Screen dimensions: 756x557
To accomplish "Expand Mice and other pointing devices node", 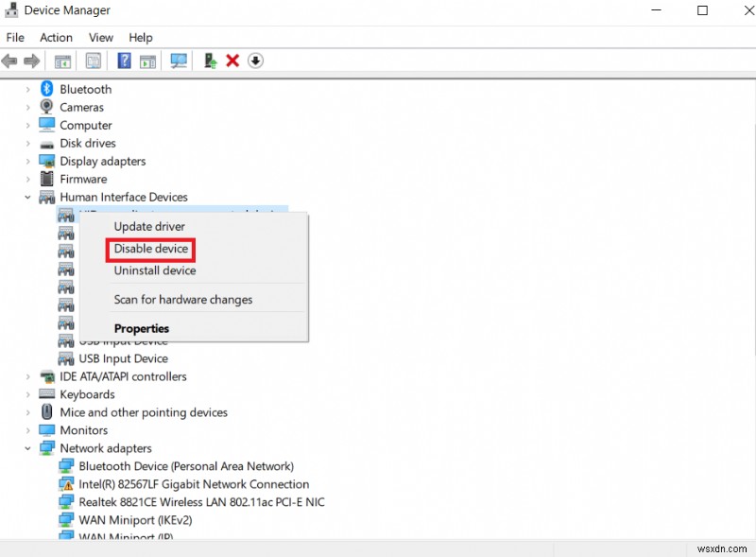I will pos(27,412).
